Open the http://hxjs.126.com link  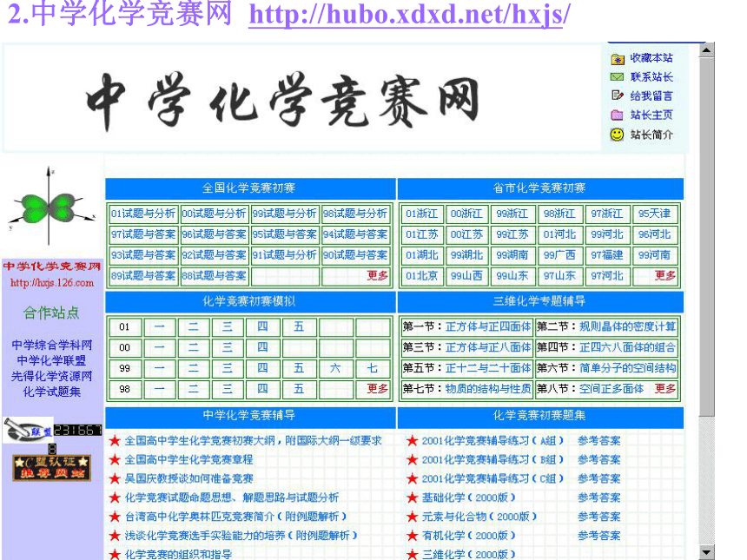(x=52, y=283)
